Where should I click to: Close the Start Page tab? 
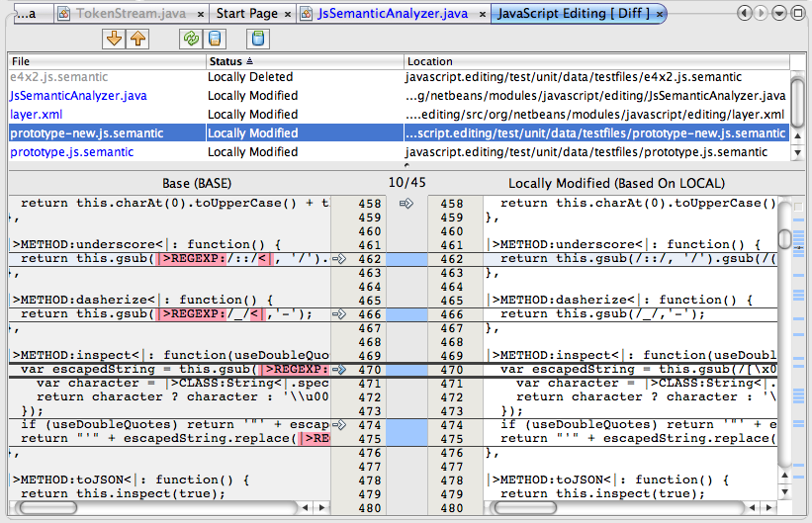coord(288,15)
